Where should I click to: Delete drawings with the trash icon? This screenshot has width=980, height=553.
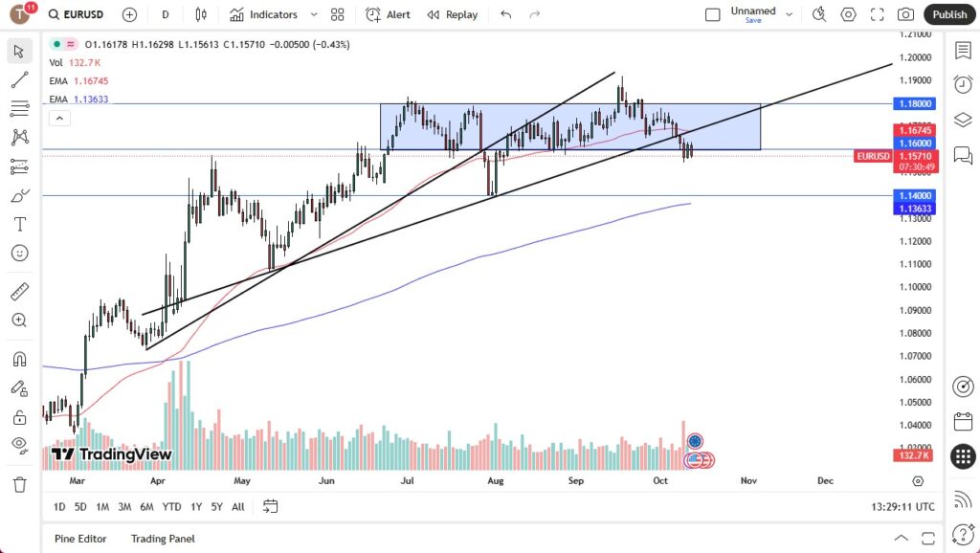point(19,485)
